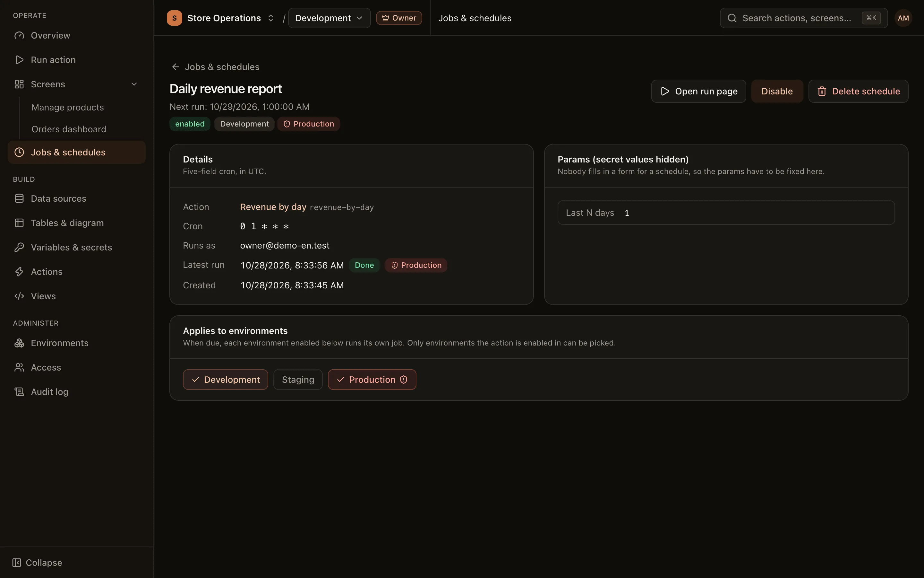Select Jobs & schedules in sidebar

click(76, 152)
